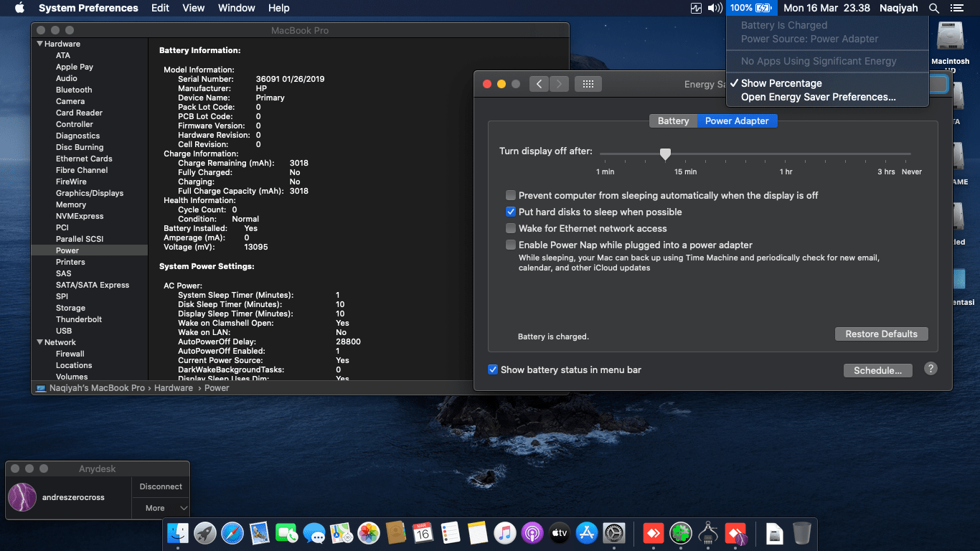Select the Power Adapter tab
The width and height of the screenshot is (980, 551).
(x=737, y=121)
